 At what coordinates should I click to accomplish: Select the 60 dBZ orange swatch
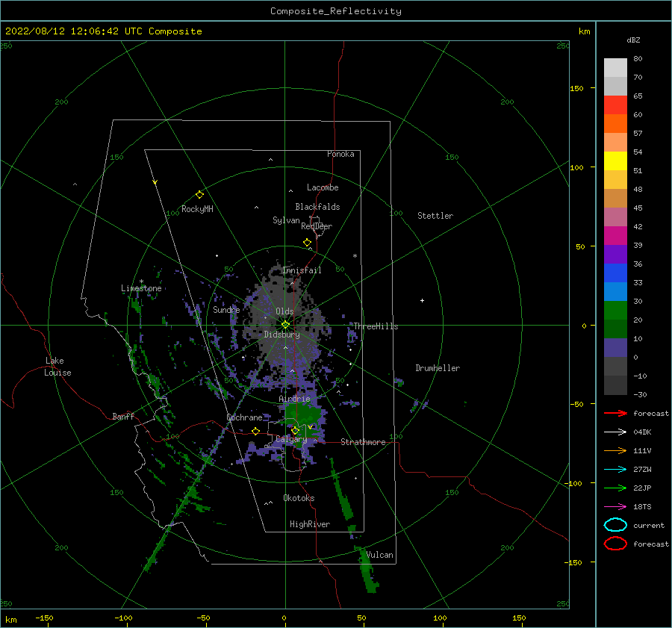click(x=615, y=123)
